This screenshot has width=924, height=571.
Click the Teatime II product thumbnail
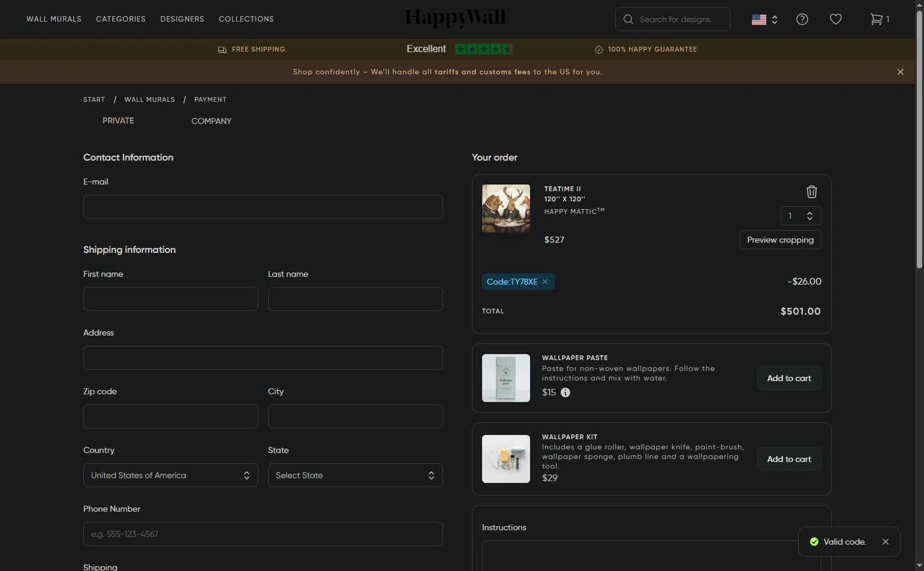[x=505, y=209]
